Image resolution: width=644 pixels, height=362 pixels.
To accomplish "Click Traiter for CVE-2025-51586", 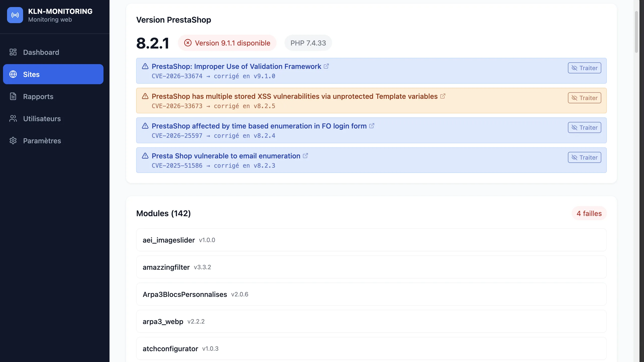I will (x=584, y=157).
